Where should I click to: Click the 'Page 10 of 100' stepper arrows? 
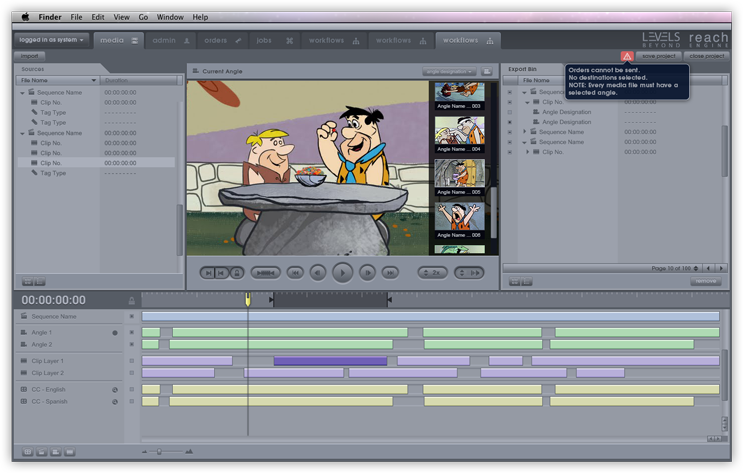696,268
